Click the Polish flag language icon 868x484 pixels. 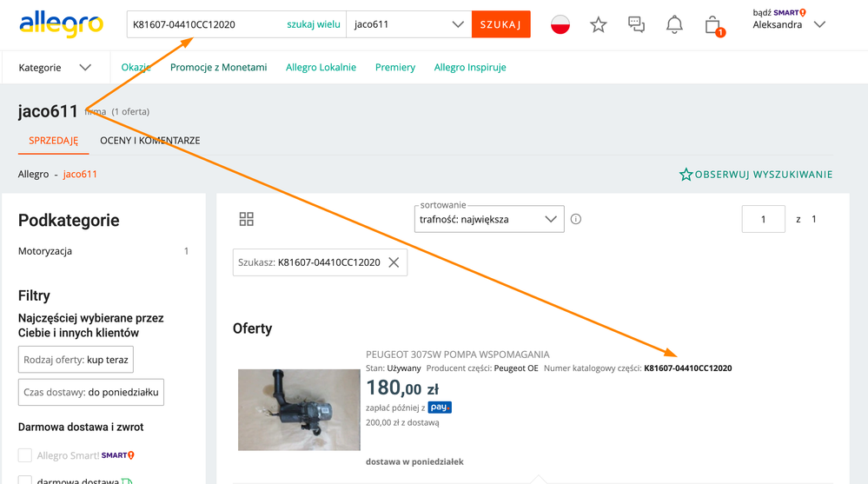coord(560,24)
